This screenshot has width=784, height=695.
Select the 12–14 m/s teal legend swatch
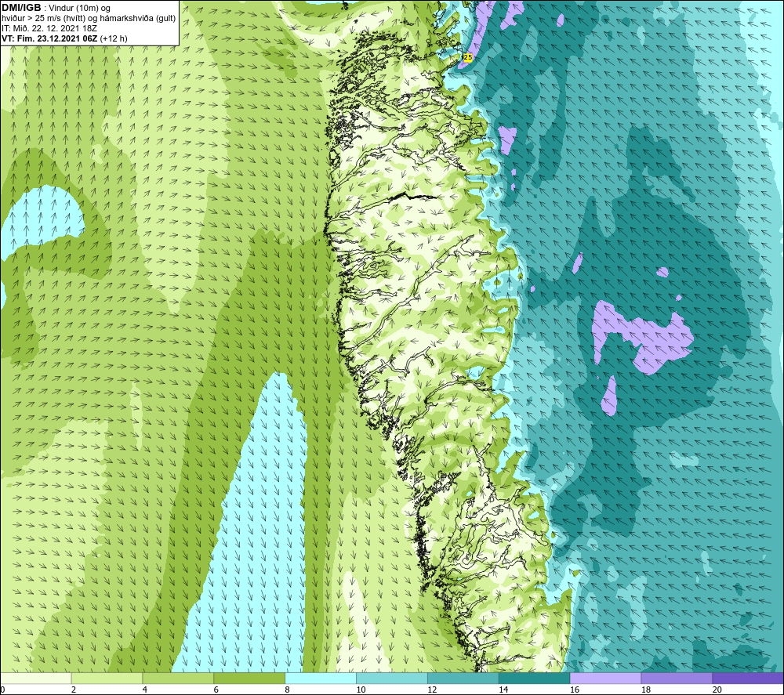463,678
